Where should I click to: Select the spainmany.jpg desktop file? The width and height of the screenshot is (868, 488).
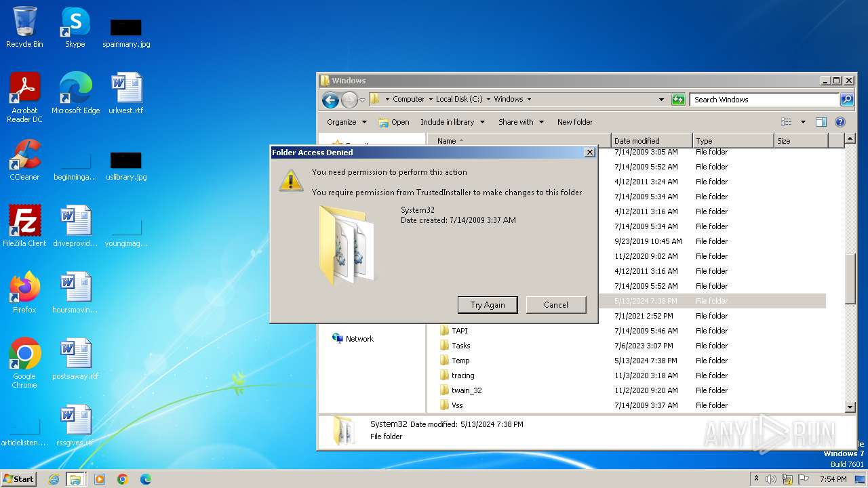[126, 33]
